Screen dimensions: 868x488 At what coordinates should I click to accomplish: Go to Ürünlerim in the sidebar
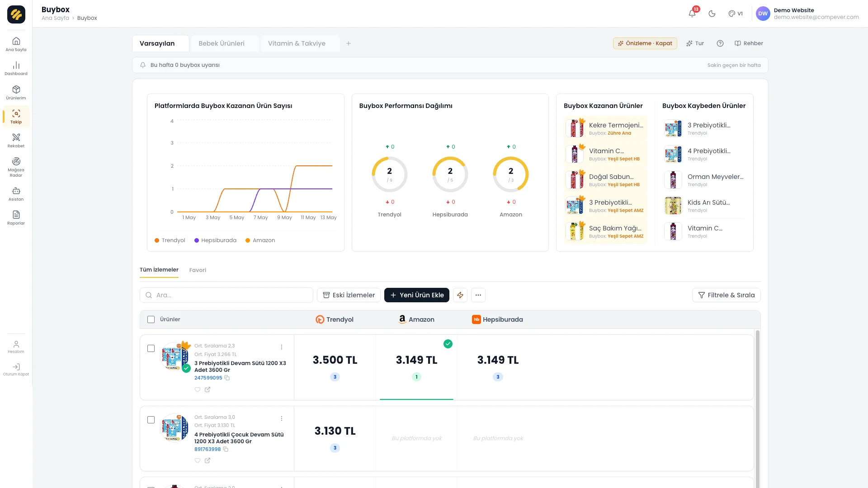pyautogui.click(x=16, y=93)
